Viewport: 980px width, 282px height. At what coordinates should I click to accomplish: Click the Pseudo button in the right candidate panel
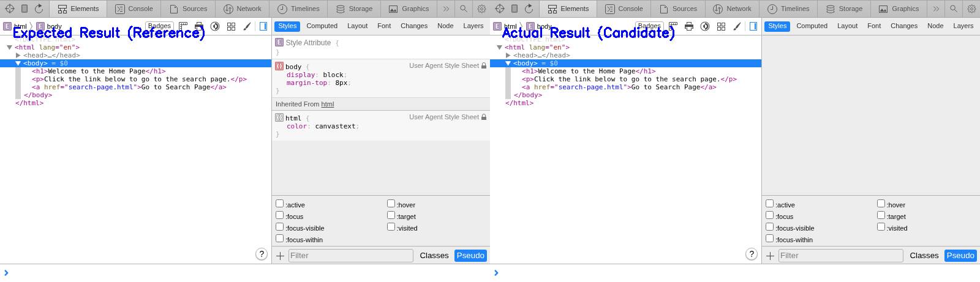[960, 256]
